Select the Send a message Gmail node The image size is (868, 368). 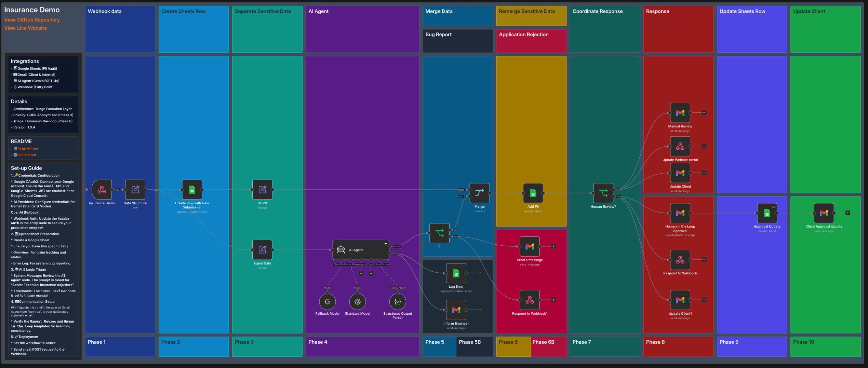tap(530, 246)
